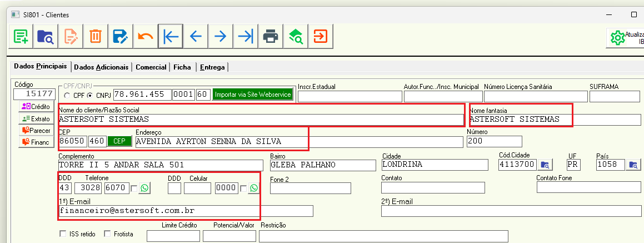Open the Dados Adicionais tab

tap(102, 67)
